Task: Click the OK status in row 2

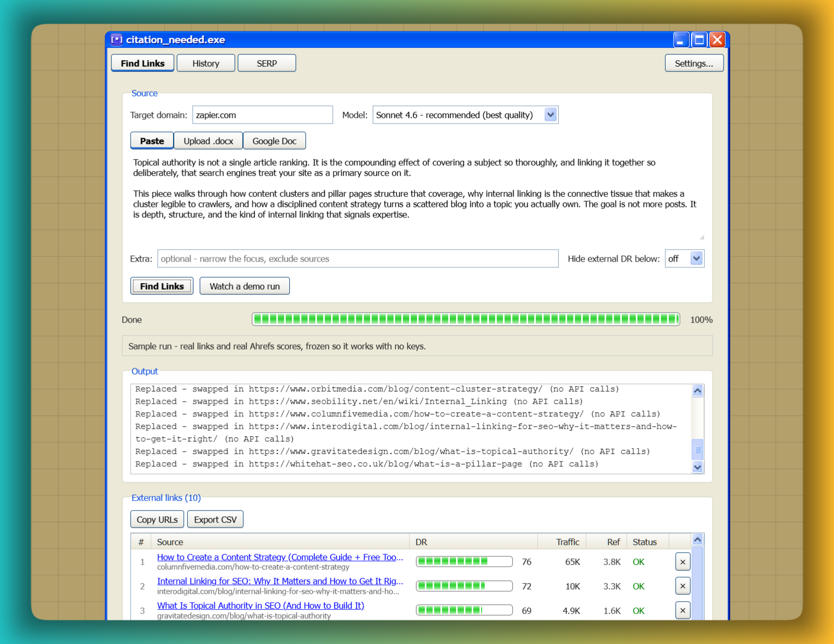Action: [639, 586]
